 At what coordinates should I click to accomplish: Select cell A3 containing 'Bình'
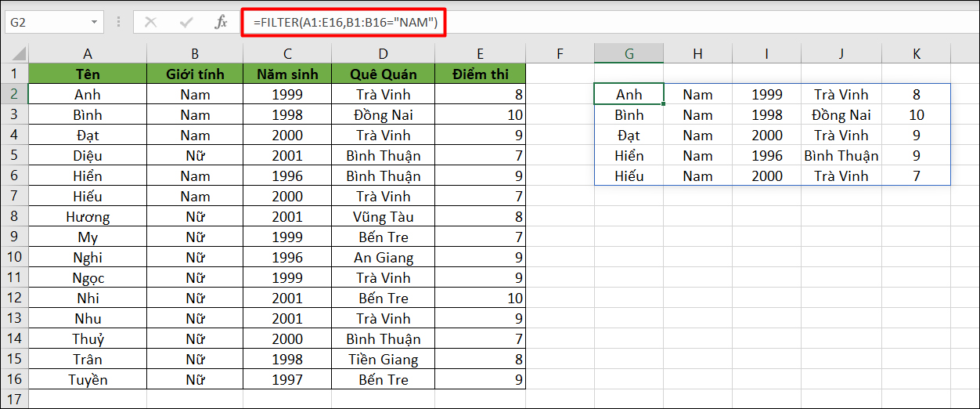88,114
